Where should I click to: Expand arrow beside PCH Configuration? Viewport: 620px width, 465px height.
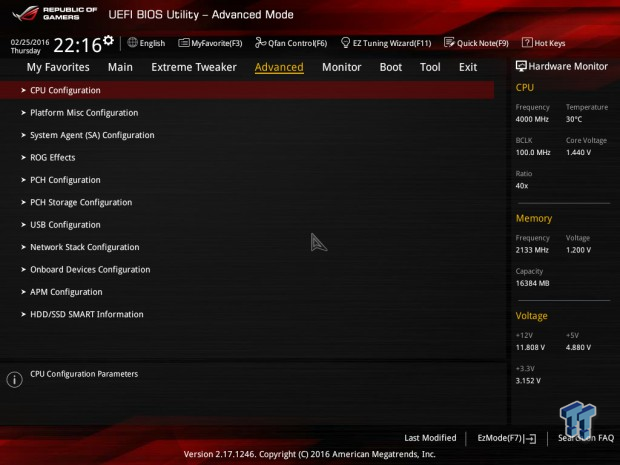pos(23,180)
